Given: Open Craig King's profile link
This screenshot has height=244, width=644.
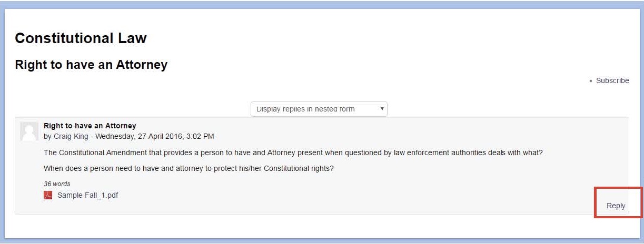Looking at the screenshot, I should click(x=71, y=136).
